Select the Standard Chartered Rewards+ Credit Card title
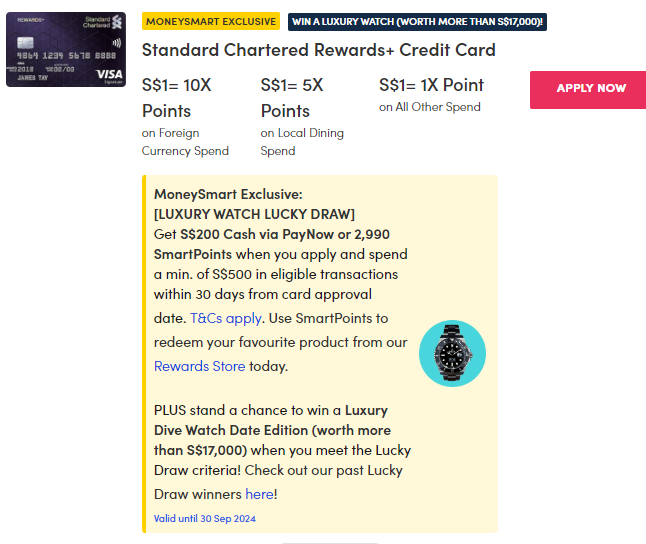The image size is (646, 544). (318, 50)
